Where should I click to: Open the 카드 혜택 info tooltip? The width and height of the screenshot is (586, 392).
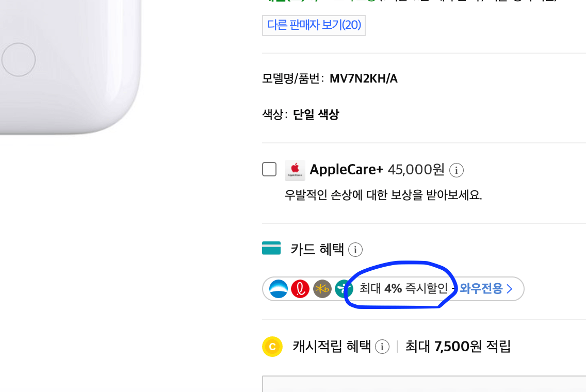pos(355,250)
